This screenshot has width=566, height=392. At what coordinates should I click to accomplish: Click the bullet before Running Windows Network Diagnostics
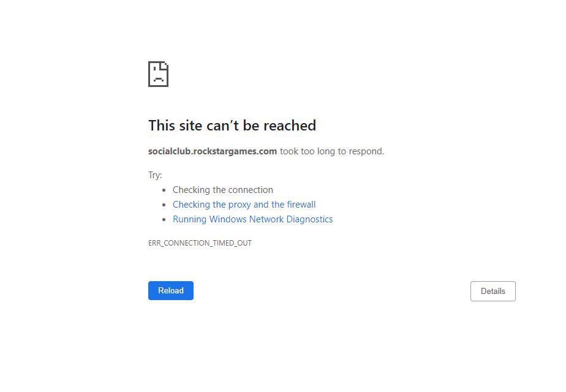(164, 219)
